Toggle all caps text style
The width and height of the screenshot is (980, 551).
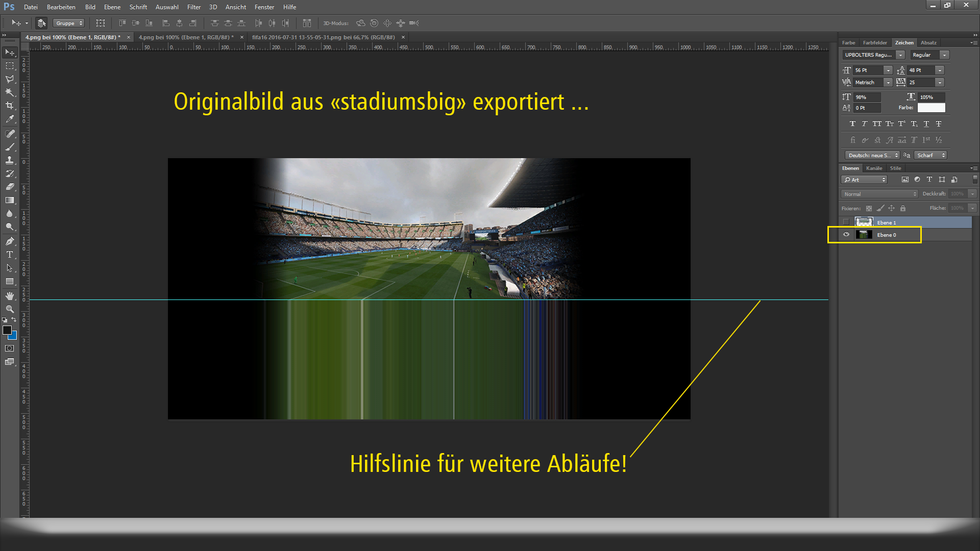tap(877, 124)
